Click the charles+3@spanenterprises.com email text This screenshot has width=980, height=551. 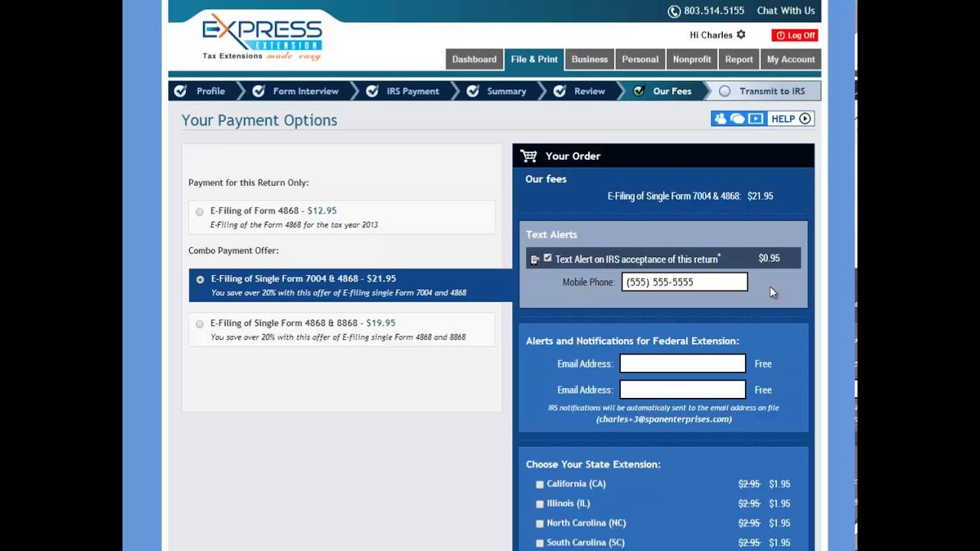tap(664, 419)
